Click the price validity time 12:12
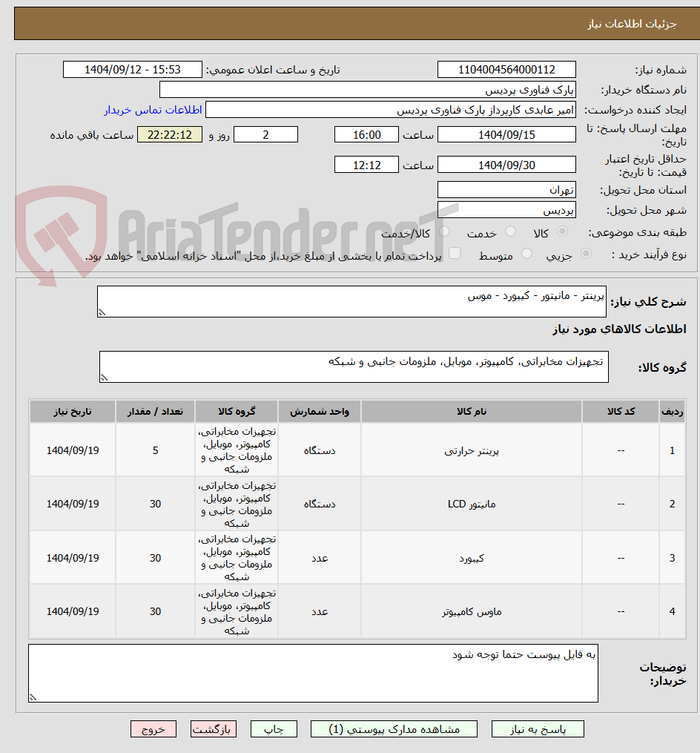 pos(366,165)
